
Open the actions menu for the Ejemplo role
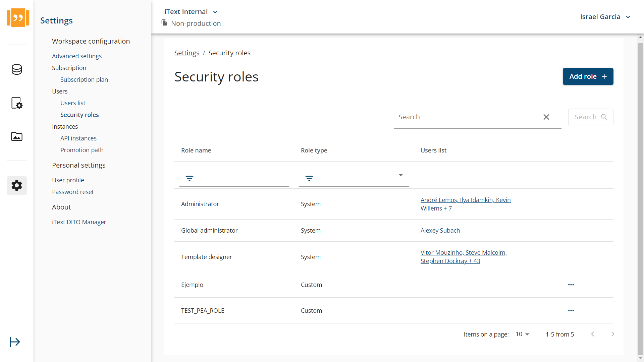(x=571, y=285)
